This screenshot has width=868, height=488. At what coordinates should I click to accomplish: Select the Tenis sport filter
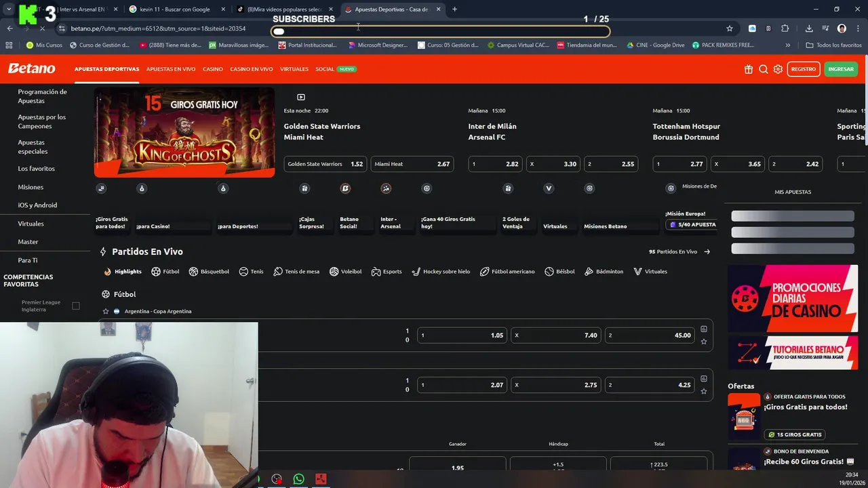251,271
